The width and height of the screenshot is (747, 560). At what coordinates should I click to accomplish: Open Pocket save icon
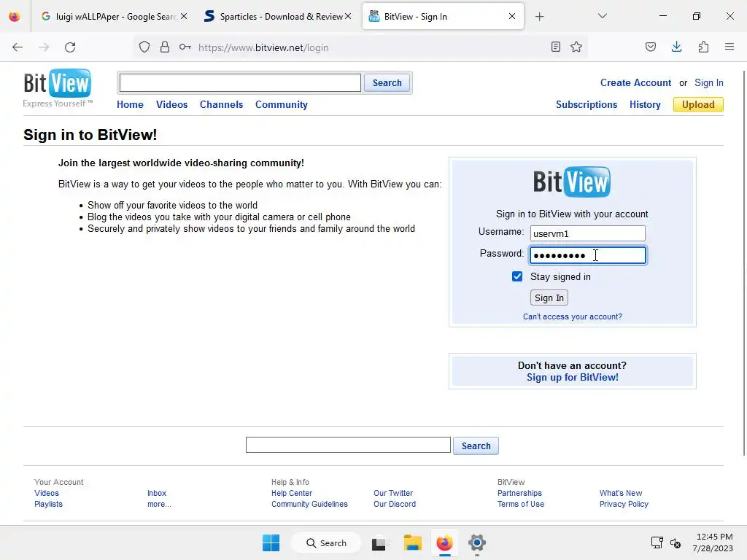tap(651, 47)
